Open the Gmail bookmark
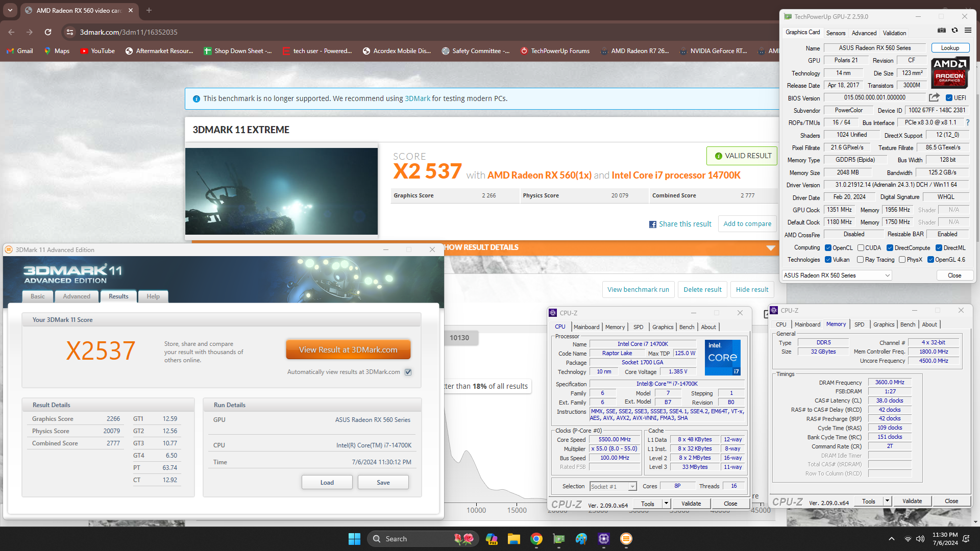The height and width of the screenshot is (551, 980). pyautogui.click(x=20, y=51)
